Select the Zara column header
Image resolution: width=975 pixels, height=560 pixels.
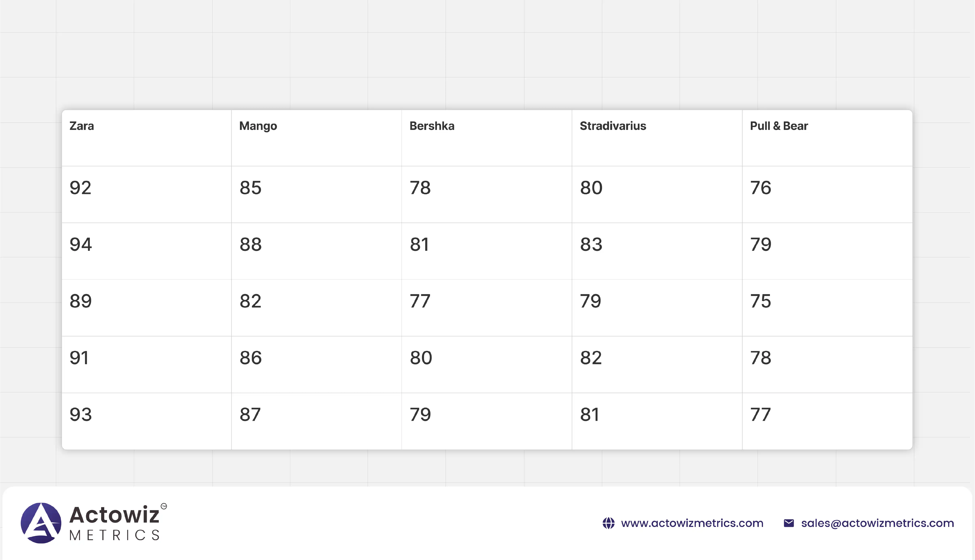pyautogui.click(x=82, y=126)
